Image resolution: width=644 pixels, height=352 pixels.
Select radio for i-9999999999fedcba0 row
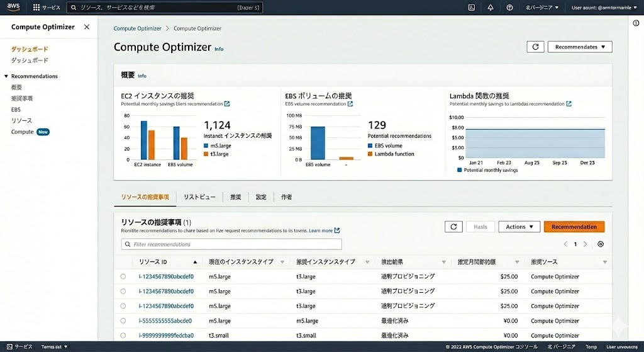(x=123, y=336)
